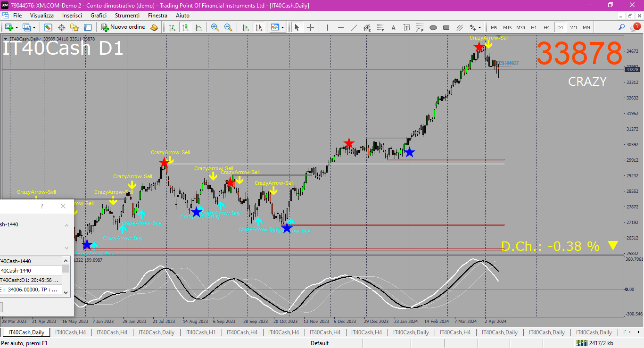The width and height of the screenshot is (644, 348).
Task: Select the parallel lines channel tool
Action: [x=459, y=27]
